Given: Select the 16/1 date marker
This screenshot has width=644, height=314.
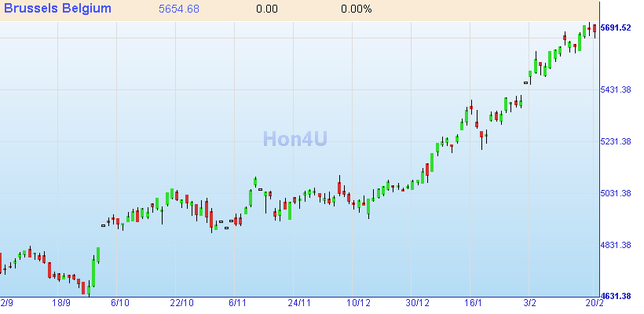Looking at the screenshot, I should pyautogui.click(x=473, y=303).
